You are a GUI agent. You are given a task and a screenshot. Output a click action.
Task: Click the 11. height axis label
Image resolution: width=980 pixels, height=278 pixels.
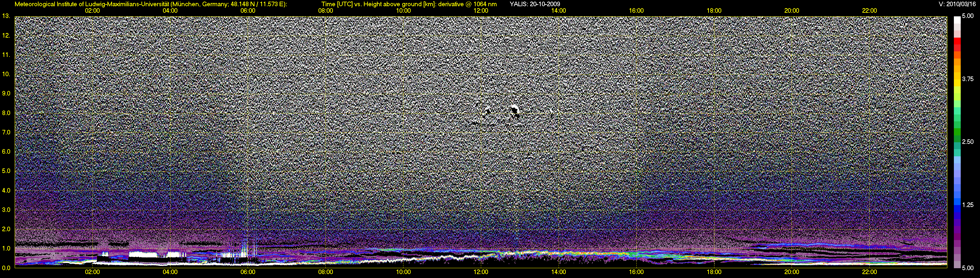tap(6, 55)
